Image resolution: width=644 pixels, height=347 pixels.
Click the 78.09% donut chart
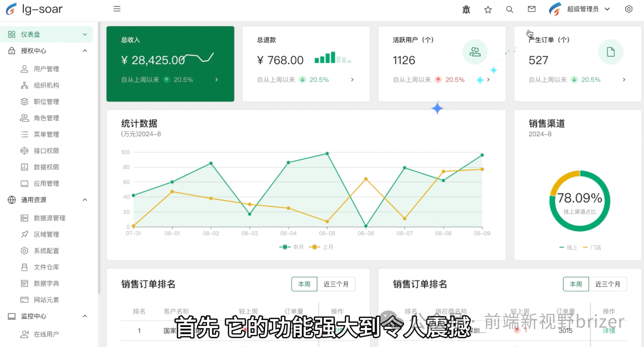click(580, 201)
